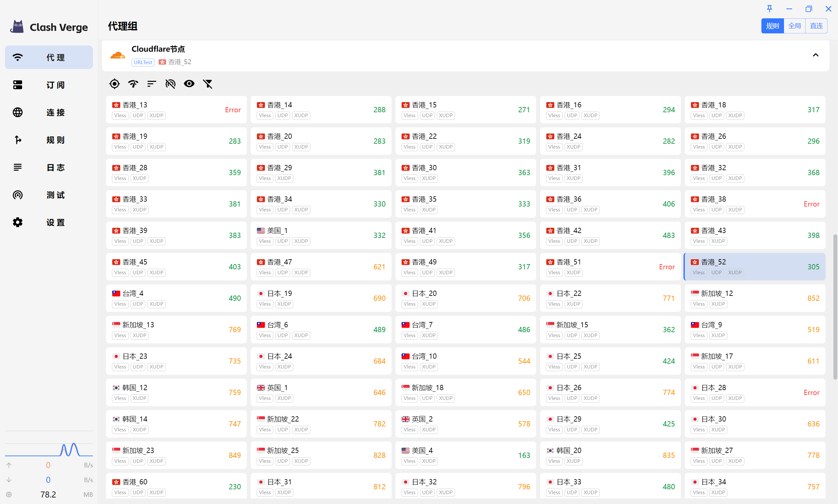Click the Clash Verge cat logo

17,27
